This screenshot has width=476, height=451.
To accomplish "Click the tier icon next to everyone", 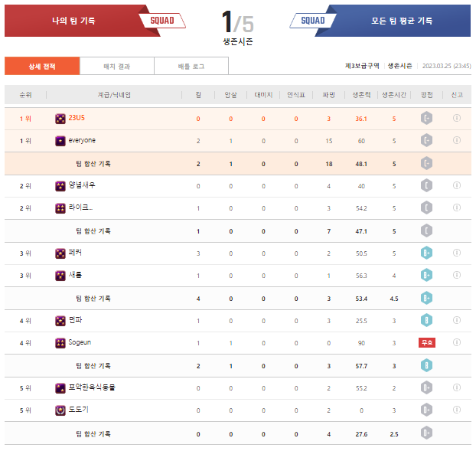I will click(60, 141).
